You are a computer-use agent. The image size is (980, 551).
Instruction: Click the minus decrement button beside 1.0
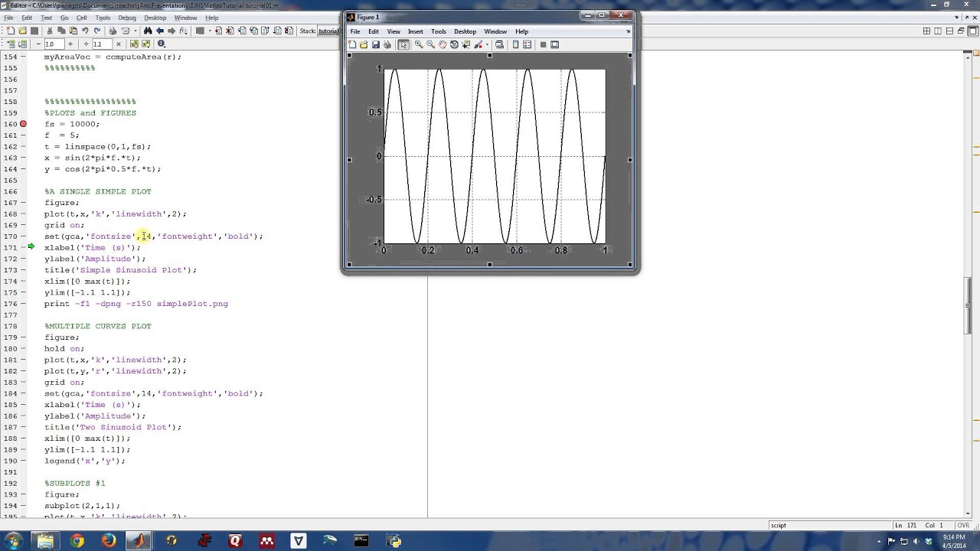click(x=38, y=44)
